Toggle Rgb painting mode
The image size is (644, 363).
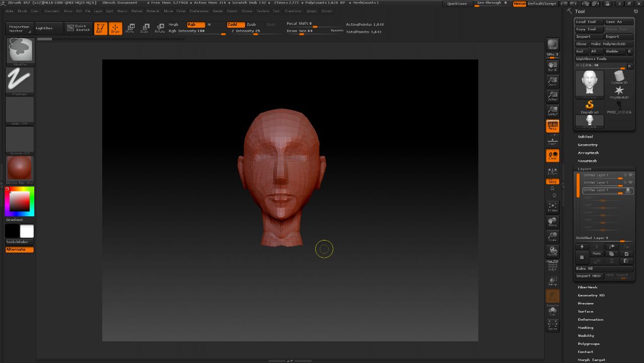(196, 24)
